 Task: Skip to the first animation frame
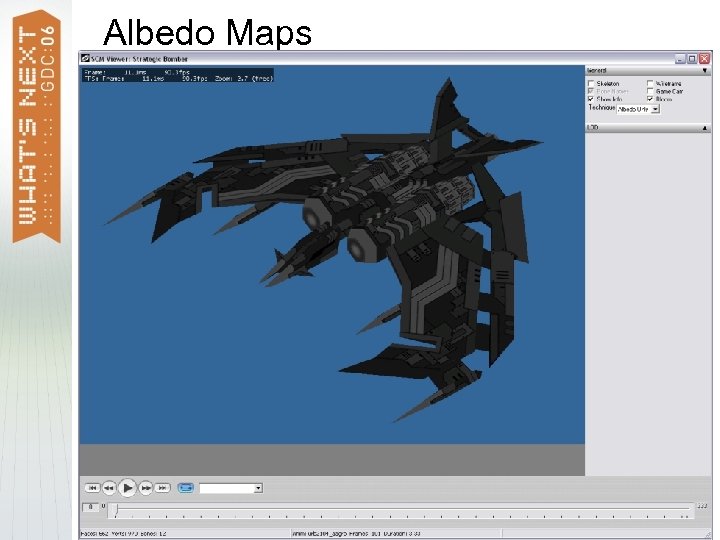coord(92,488)
